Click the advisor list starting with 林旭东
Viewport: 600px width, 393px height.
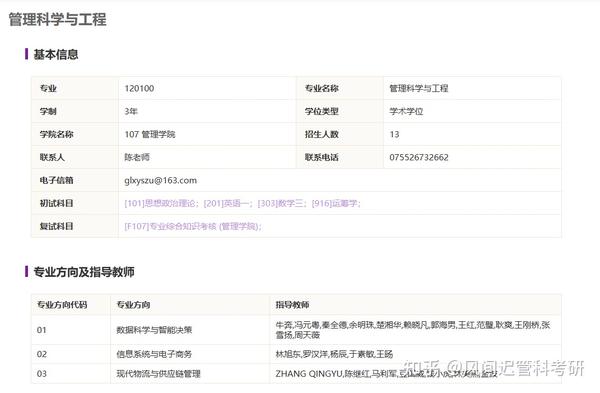pyautogui.click(x=334, y=354)
